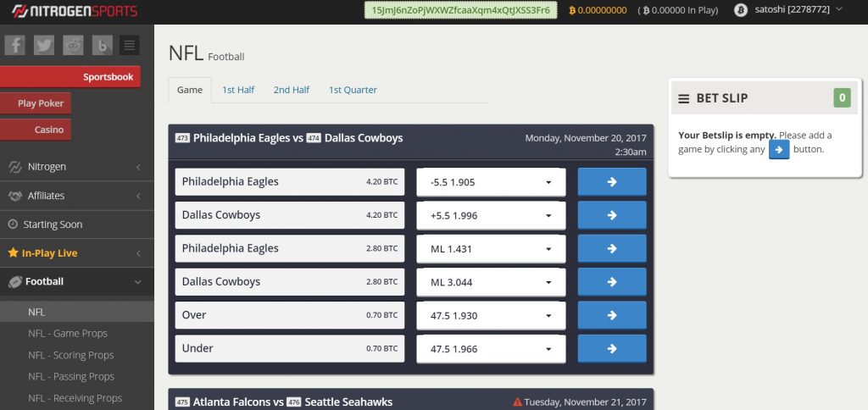Screen dimensions: 868x410
Task: Click the green bet slip count badge
Action: 842,98
